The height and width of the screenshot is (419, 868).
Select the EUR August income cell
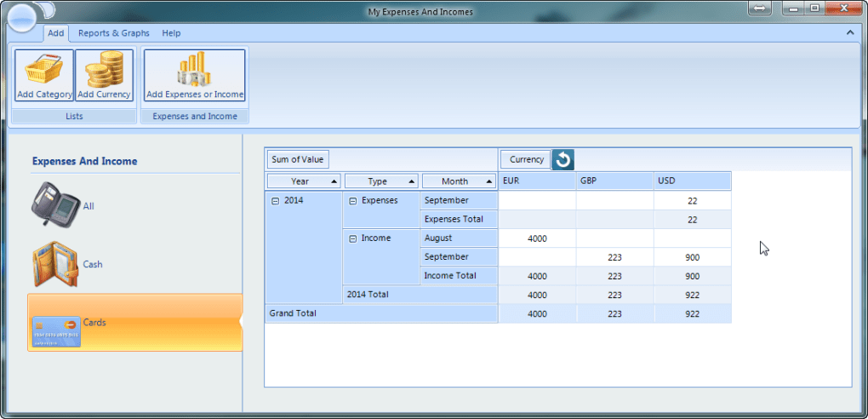pos(537,238)
